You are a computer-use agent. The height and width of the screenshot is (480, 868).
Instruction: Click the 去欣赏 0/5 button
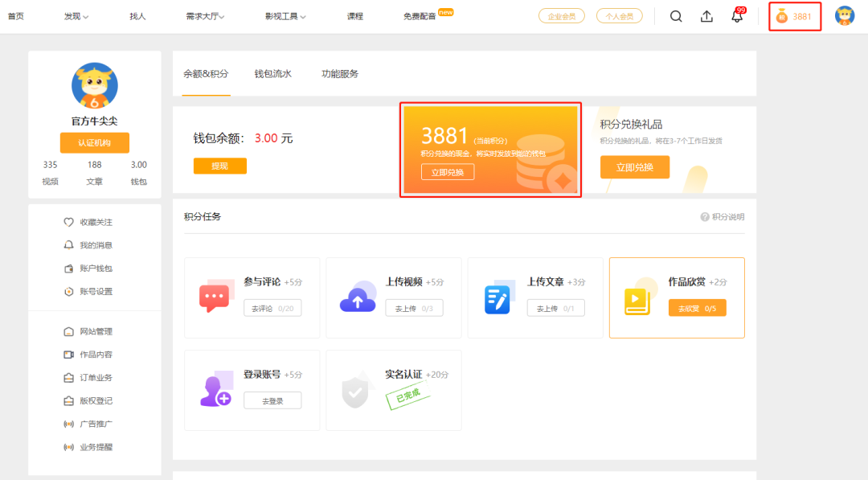pos(697,308)
